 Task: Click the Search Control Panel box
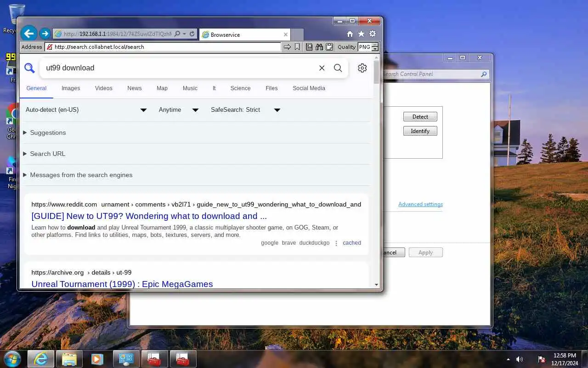(435, 74)
